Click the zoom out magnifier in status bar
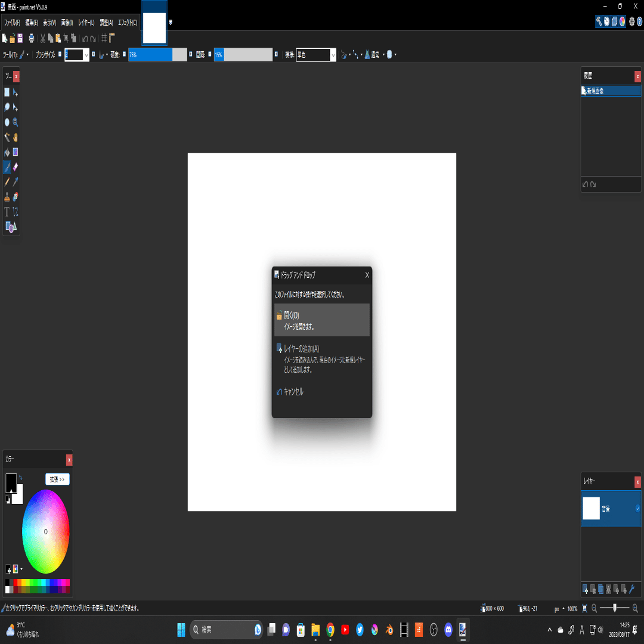The image size is (644, 644). pyautogui.click(x=594, y=609)
